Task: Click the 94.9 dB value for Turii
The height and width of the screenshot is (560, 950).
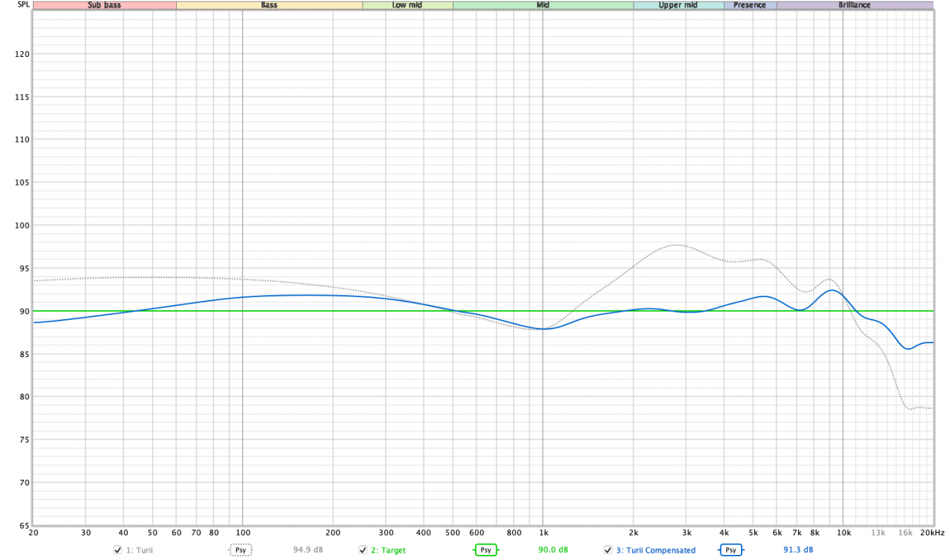Action: coord(308,550)
